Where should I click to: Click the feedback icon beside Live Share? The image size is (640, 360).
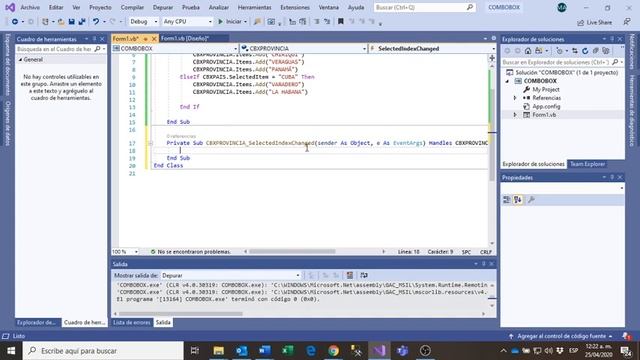(x=627, y=22)
